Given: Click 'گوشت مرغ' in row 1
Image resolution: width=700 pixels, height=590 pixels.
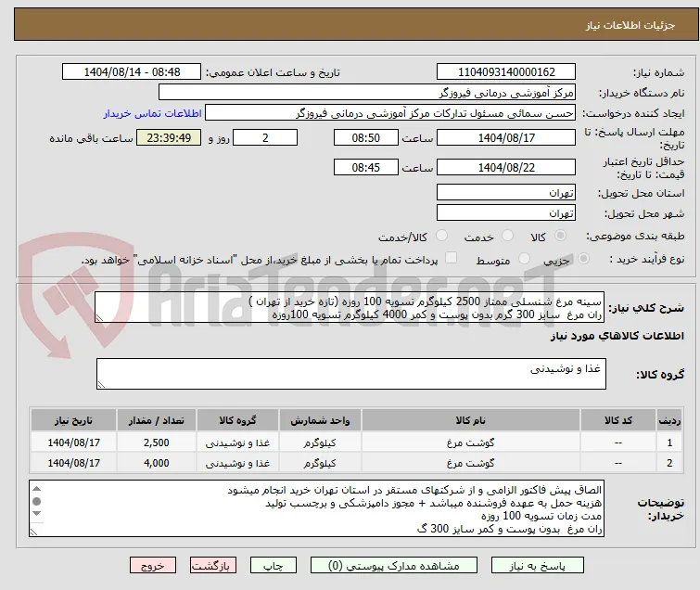Looking at the screenshot, I should [471, 442].
